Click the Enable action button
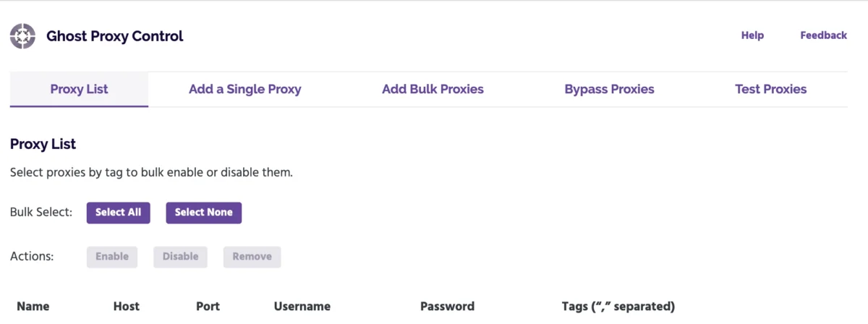 (x=112, y=257)
